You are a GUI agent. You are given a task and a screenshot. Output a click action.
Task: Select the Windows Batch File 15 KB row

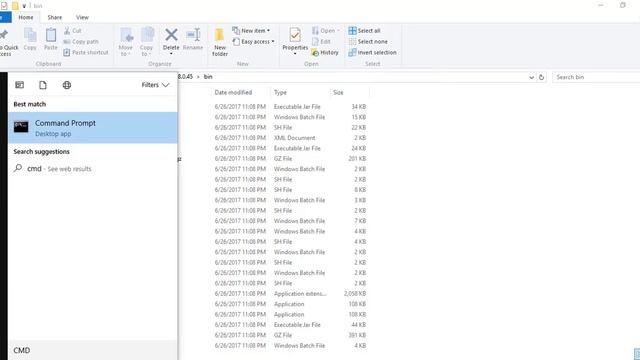[290, 117]
